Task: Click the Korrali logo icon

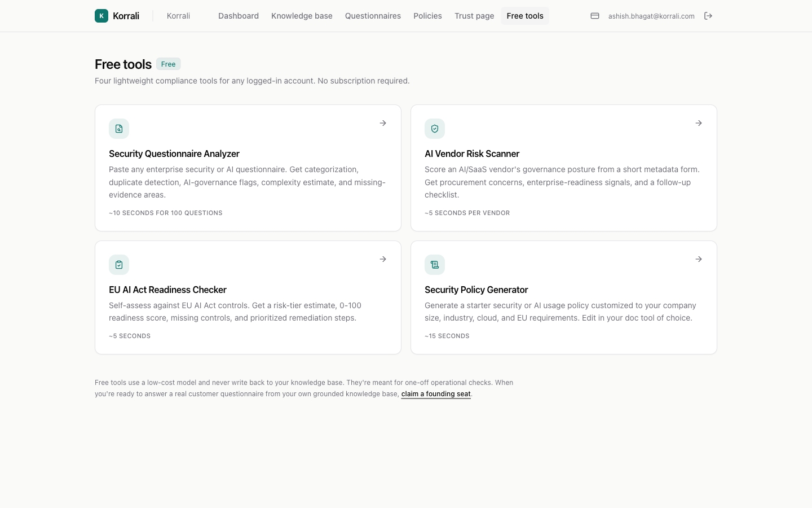Action: point(101,16)
